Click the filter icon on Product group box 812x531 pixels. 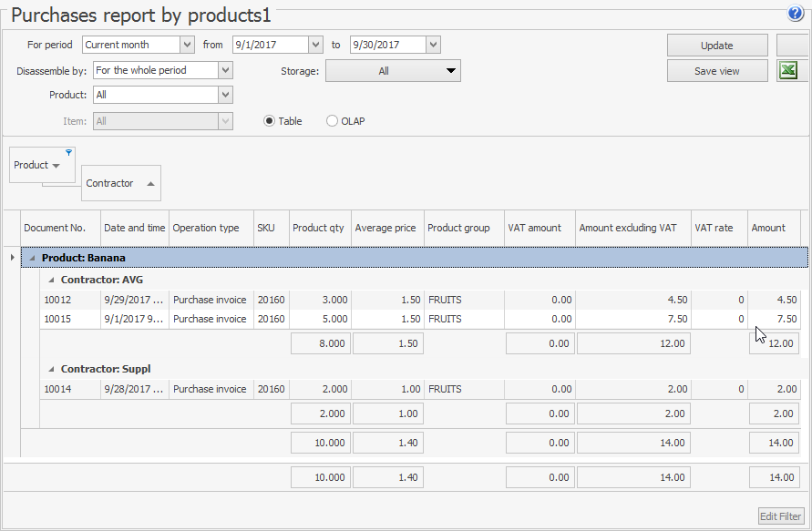pyautogui.click(x=68, y=152)
